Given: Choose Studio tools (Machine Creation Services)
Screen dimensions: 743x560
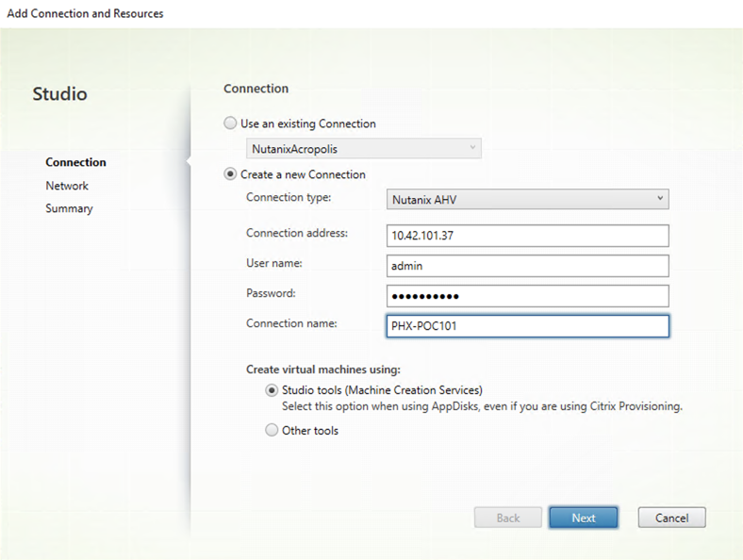Looking at the screenshot, I should [271, 390].
